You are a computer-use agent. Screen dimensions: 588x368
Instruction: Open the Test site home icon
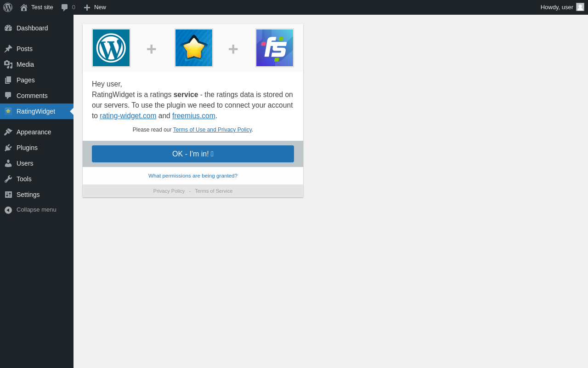[24, 7]
